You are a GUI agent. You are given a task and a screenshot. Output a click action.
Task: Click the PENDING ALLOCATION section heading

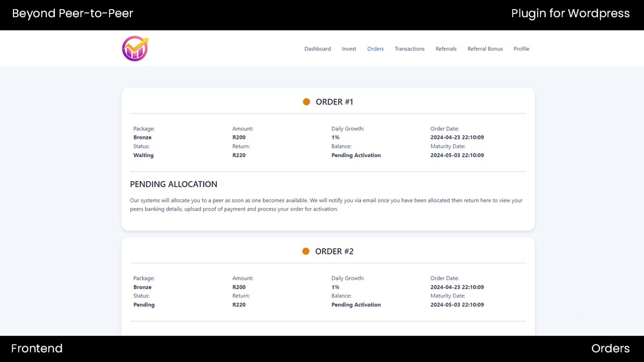tap(173, 184)
